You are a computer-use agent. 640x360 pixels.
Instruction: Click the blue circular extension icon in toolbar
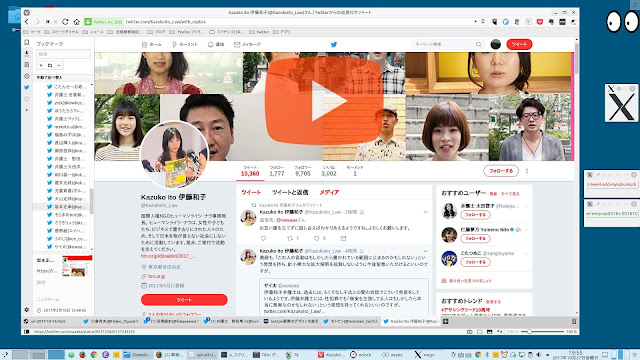tap(506, 22)
